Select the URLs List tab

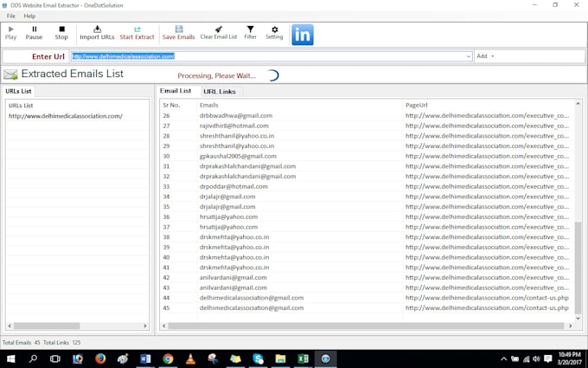[18, 91]
